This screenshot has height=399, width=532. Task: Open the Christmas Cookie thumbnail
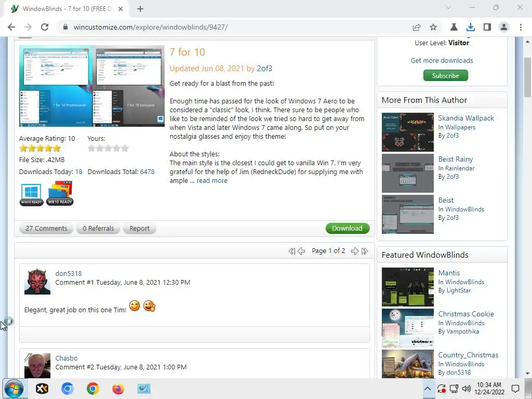pyautogui.click(x=407, y=328)
